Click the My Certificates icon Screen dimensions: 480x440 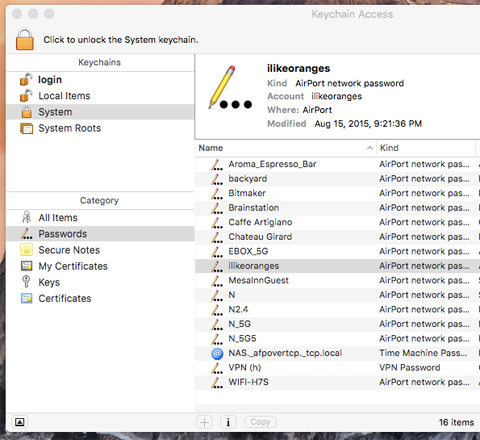[x=27, y=266]
